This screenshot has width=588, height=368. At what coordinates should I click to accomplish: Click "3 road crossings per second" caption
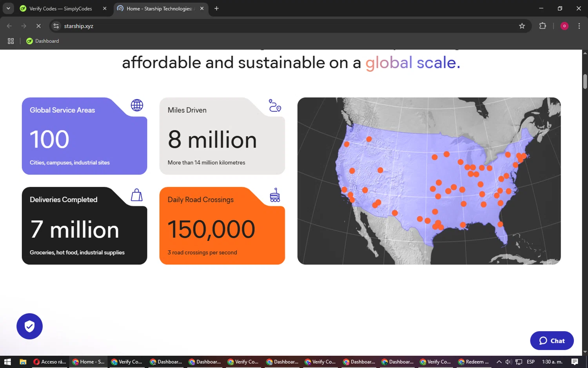(202, 252)
